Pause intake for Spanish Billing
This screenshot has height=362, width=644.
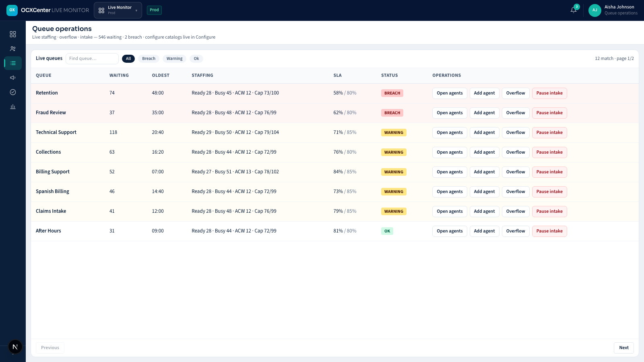(549, 192)
